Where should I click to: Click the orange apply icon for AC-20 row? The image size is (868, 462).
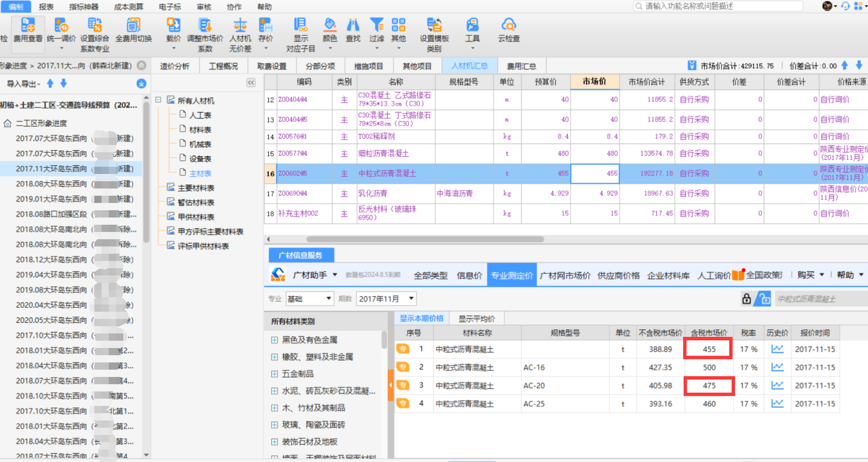pyautogui.click(x=403, y=385)
